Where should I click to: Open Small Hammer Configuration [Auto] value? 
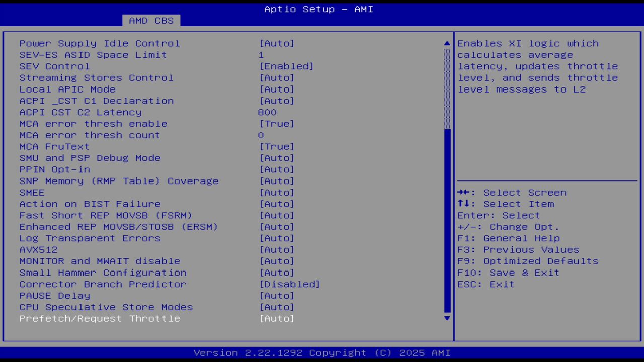(277, 273)
